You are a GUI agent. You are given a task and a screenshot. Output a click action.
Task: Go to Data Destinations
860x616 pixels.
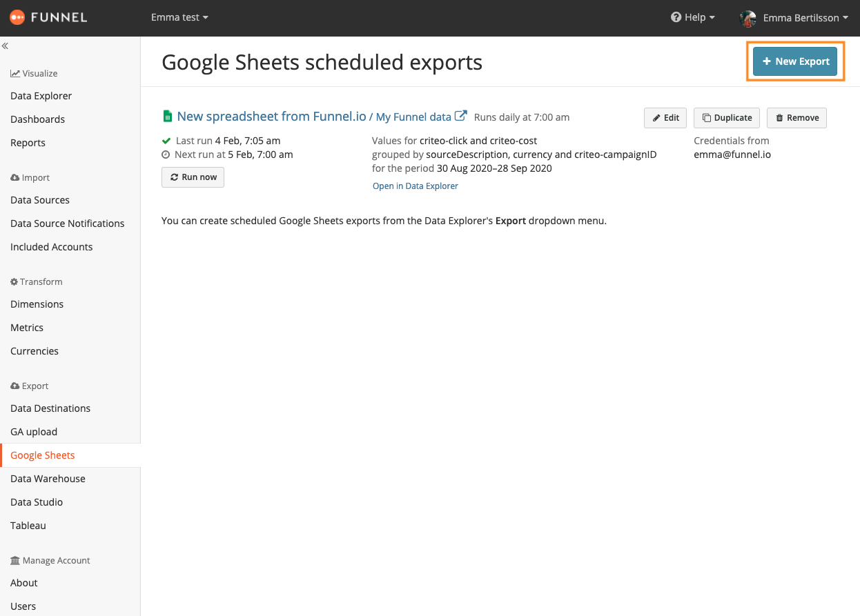click(x=50, y=408)
